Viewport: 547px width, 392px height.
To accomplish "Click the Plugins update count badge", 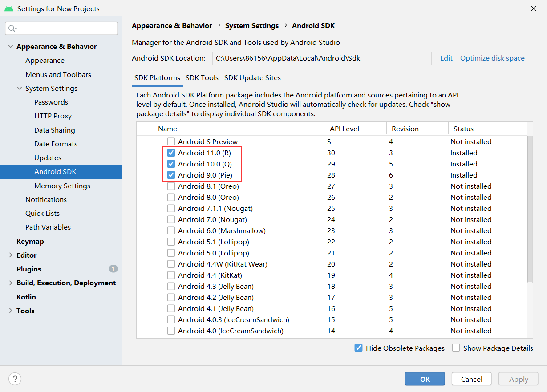I will click(113, 269).
